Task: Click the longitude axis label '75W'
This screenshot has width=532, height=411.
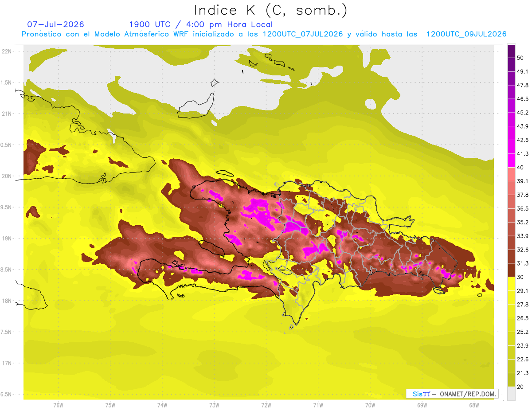Action: 110,405
